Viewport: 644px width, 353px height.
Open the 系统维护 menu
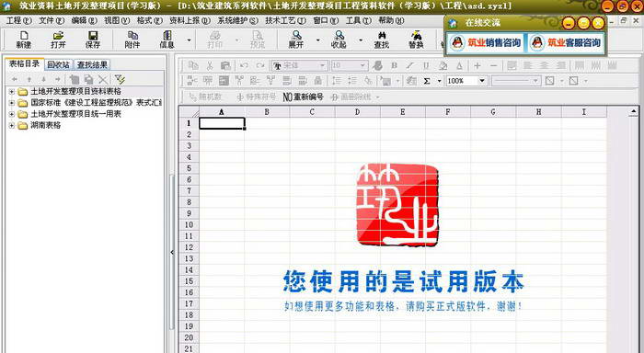pyautogui.click(x=237, y=20)
